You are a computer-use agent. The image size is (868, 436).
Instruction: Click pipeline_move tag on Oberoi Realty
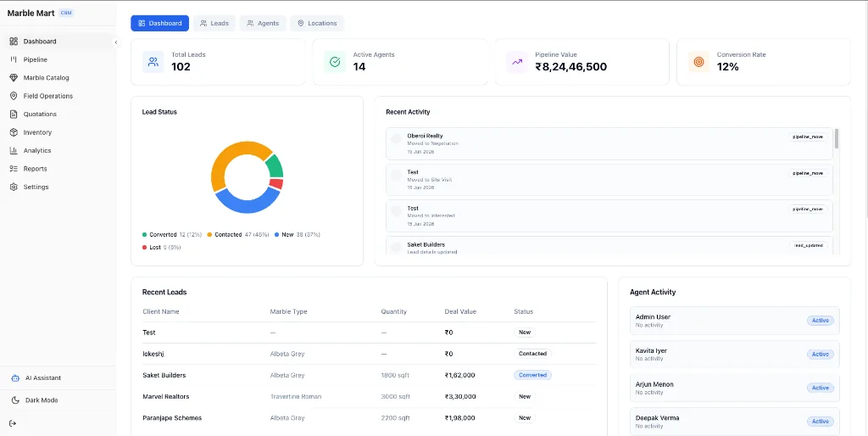click(808, 137)
